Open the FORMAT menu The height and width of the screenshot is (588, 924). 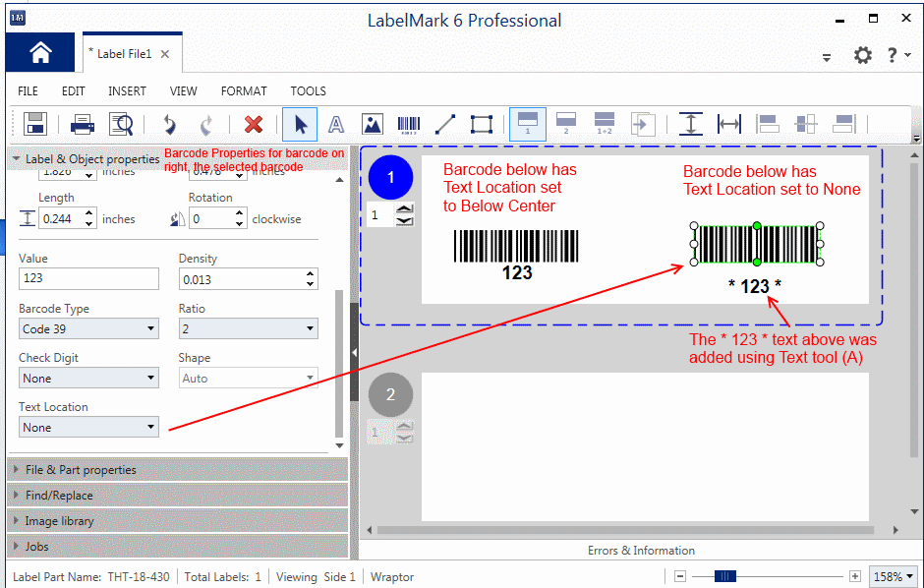point(244,90)
